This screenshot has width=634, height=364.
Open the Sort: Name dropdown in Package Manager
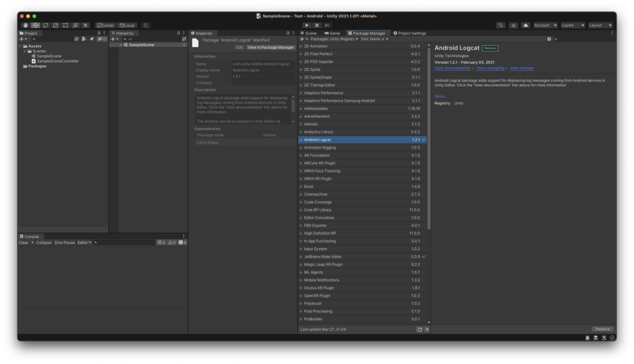pyautogui.click(x=374, y=39)
